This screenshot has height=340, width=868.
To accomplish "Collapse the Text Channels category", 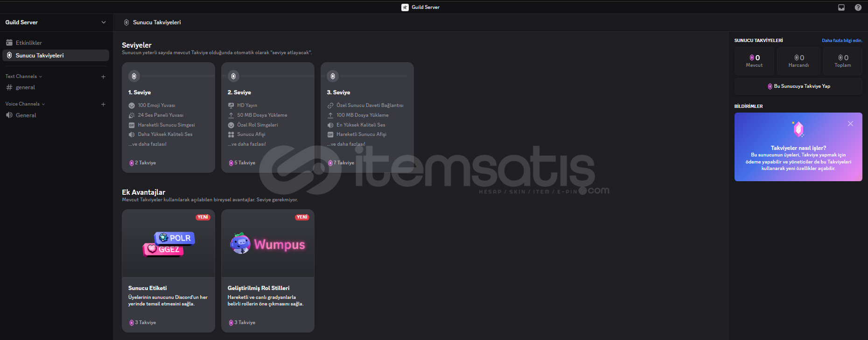I will [x=24, y=76].
